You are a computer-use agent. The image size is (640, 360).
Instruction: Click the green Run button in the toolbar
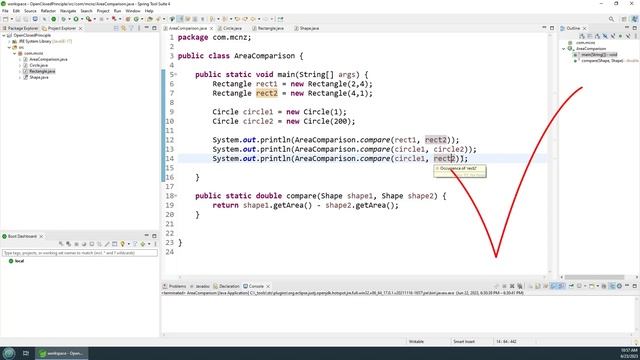(x=76, y=19)
